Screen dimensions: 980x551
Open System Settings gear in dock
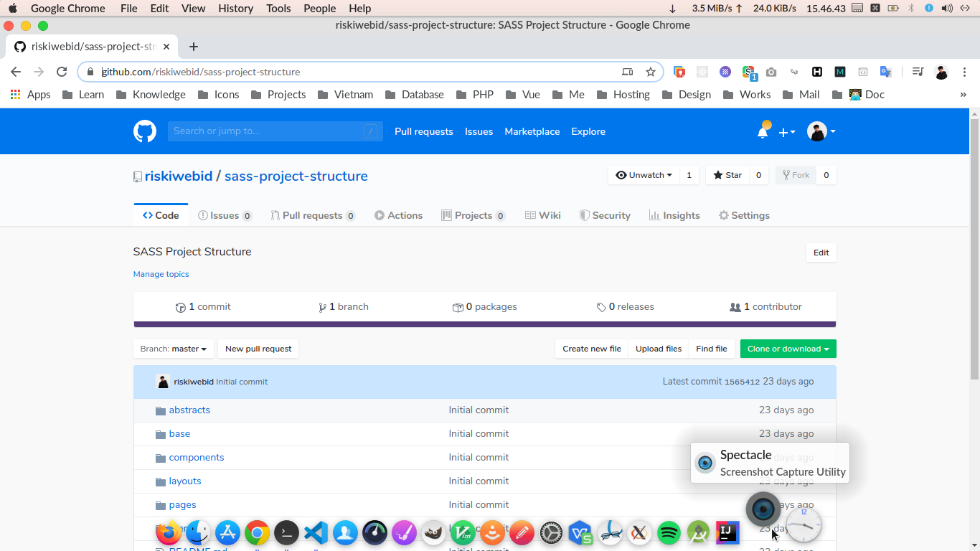click(551, 533)
